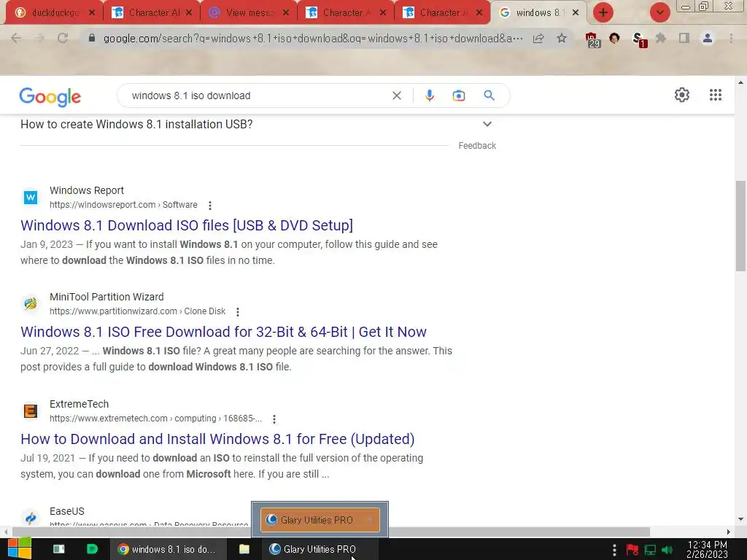
Task: Open 'How to Download and Install Windows 8.1' result
Action: 217,439
